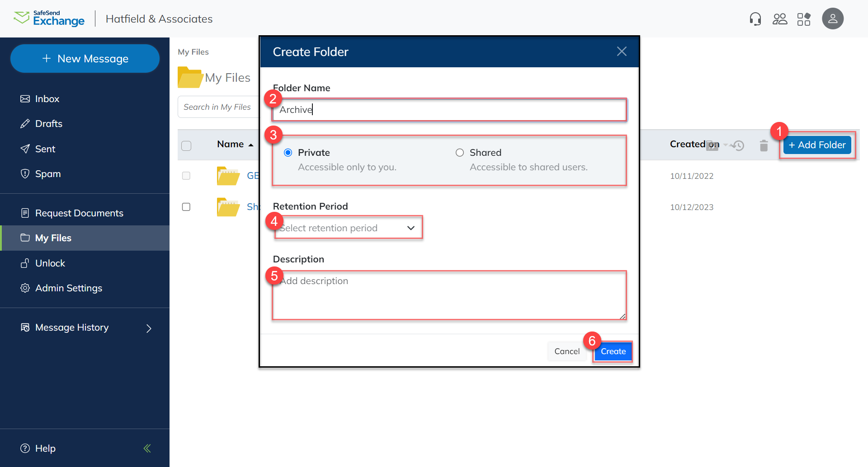Open the contacts people icon in top bar
This screenshot has height=467, width=868.
(x=780, y=19)
